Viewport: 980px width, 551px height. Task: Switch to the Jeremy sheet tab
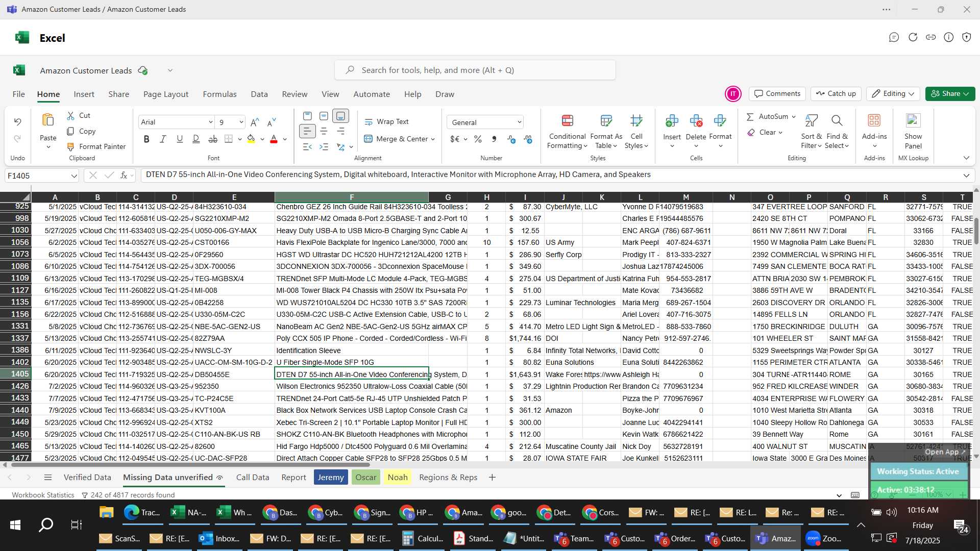tap(331, 478)
